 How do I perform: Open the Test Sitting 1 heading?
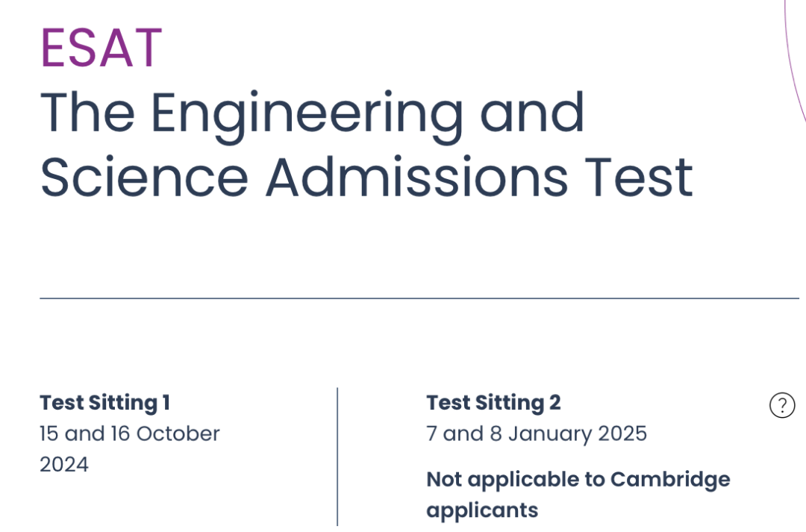[105, 402]
